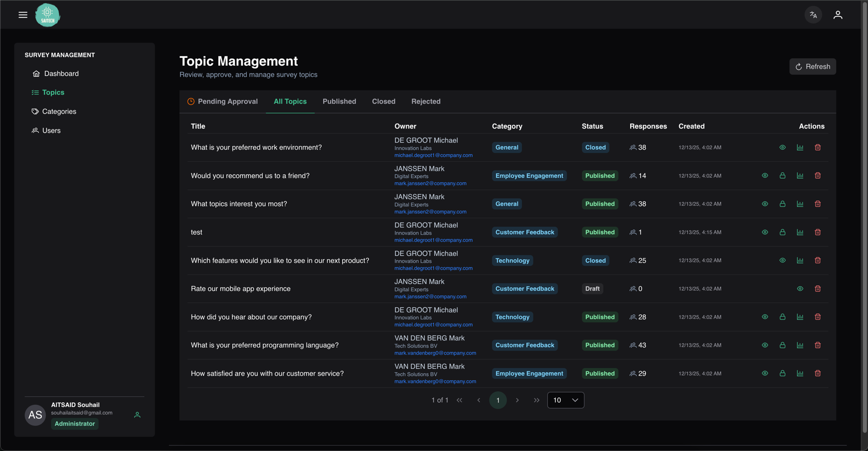Viewport: 868px width, 451px height.
Task: Jump to last page with double-right chevron
Action: [536, 400]
